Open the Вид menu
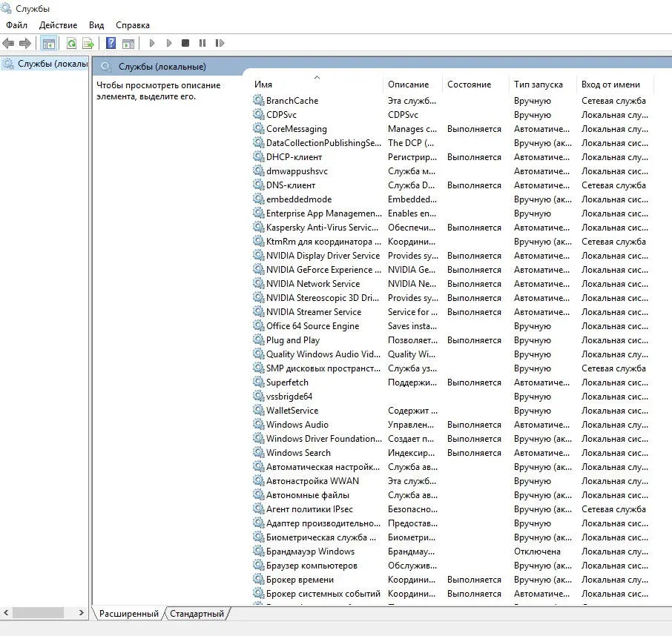This screenshot has height=636, width=672. [96, 25]
